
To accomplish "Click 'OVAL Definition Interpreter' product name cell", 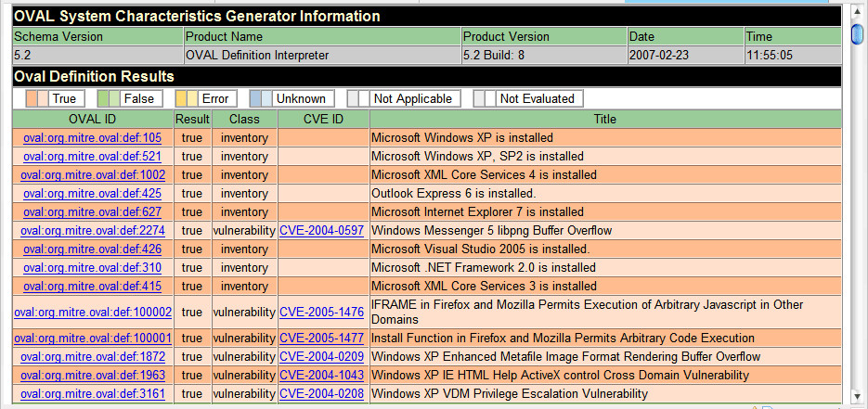I will [x=322, y=56].
